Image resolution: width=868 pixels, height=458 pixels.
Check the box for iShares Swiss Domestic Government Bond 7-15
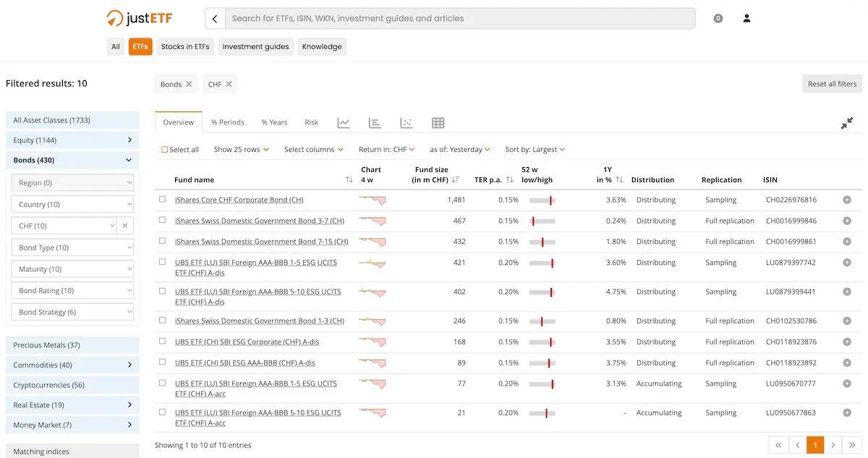coord(163,241)
